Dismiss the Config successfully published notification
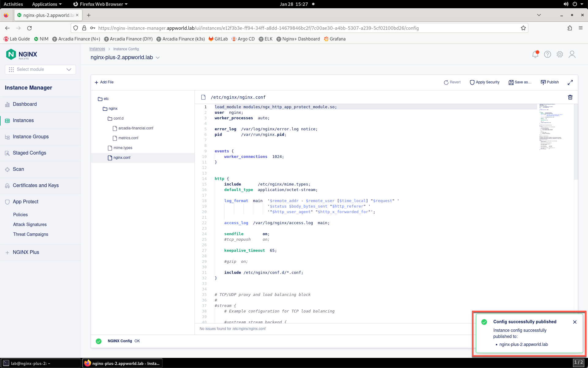The image size is (588, 368). click(x=575, y=322)
